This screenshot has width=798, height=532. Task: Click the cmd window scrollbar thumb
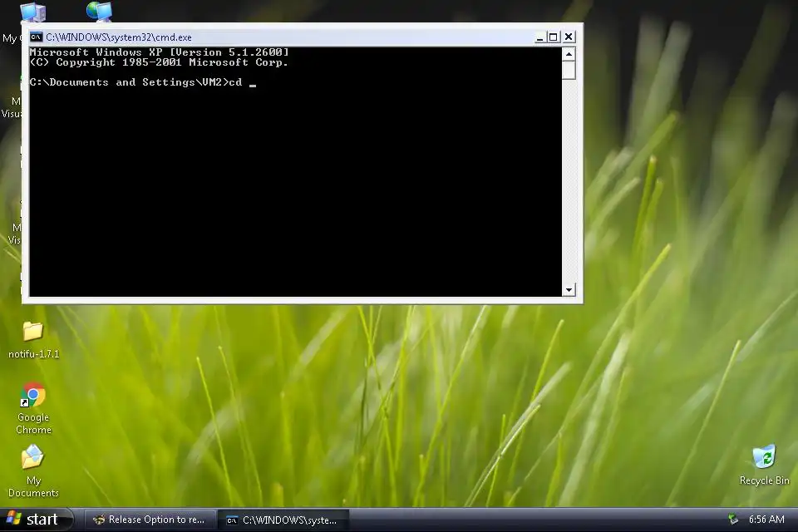point(569,71)
